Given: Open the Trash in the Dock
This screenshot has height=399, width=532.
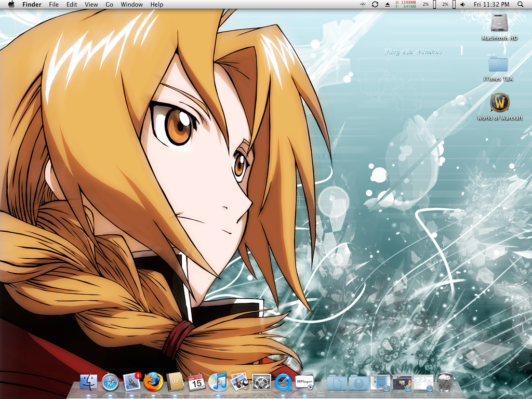Looking at the screenshot, I should [x=445, y=382].
